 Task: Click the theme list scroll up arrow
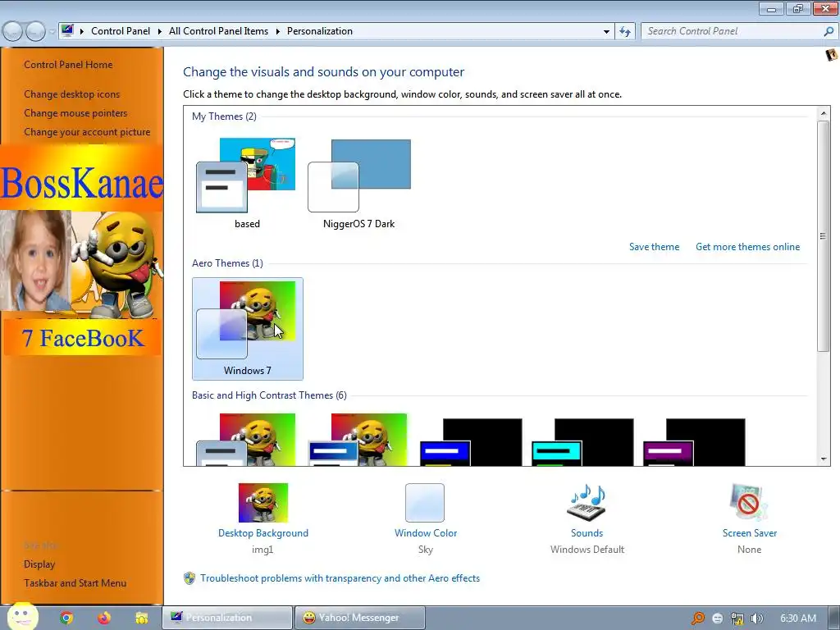point(823,113)
